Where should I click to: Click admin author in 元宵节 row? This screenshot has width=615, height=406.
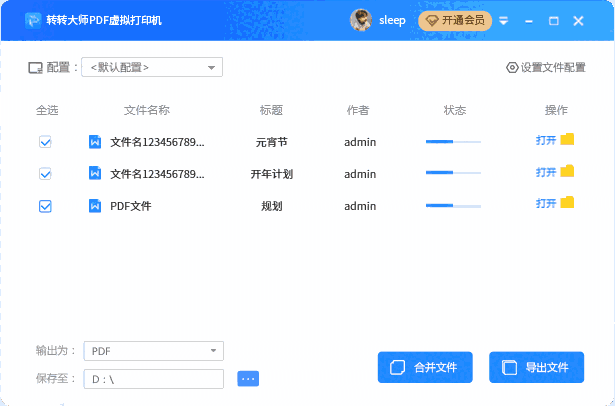360,142
